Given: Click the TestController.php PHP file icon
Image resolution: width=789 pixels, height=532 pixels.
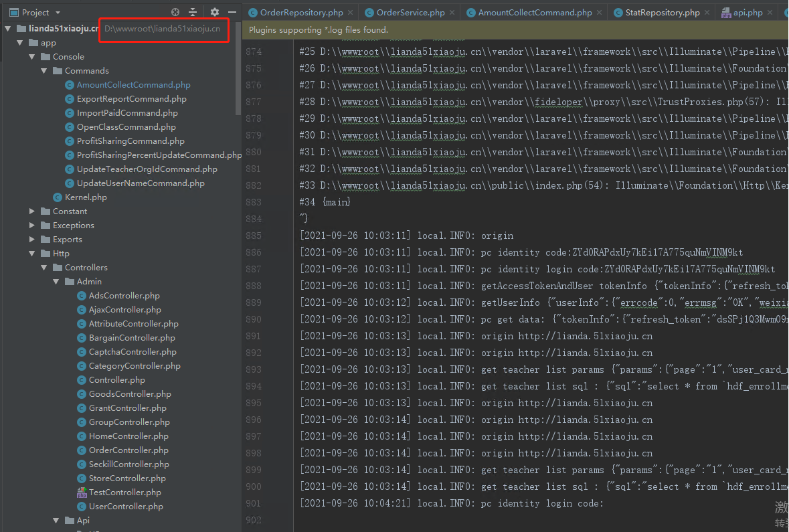Looking at the screenshot, I should coord(82,493).
